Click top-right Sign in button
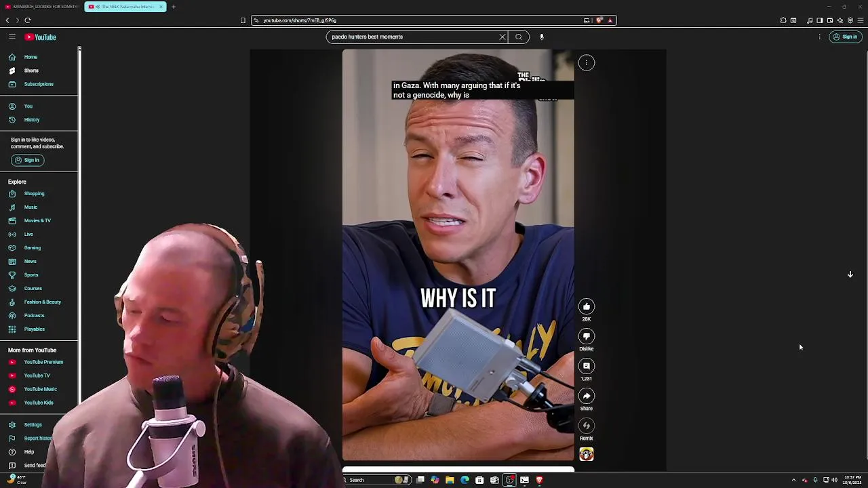Image resolution: width=868 pixels, height=488 pixels. pyautogui.click(x=845, y=37)
